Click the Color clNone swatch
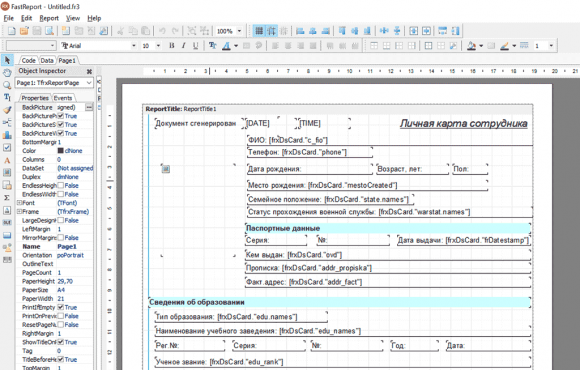 coord(61,151)
